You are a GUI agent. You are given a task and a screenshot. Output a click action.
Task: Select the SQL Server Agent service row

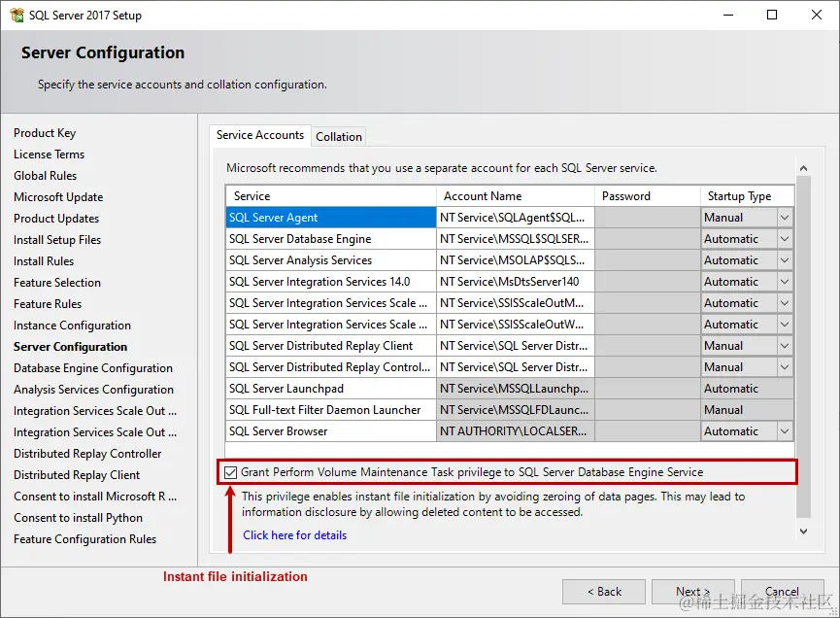(330, 218)
